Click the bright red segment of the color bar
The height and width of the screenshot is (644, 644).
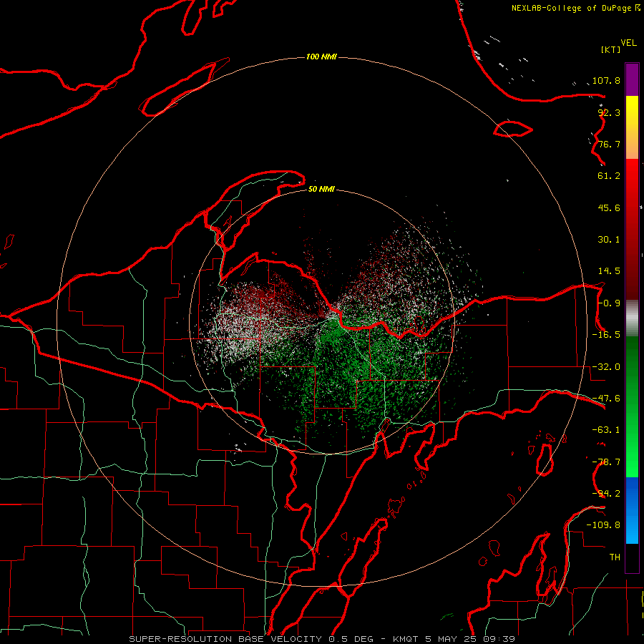click(632, 229)
